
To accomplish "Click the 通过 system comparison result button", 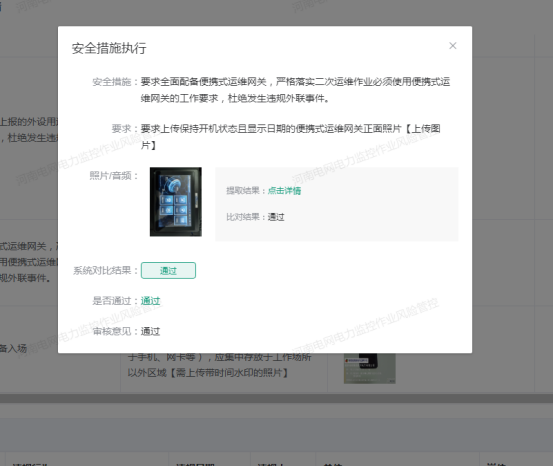I will coord(168,271).
